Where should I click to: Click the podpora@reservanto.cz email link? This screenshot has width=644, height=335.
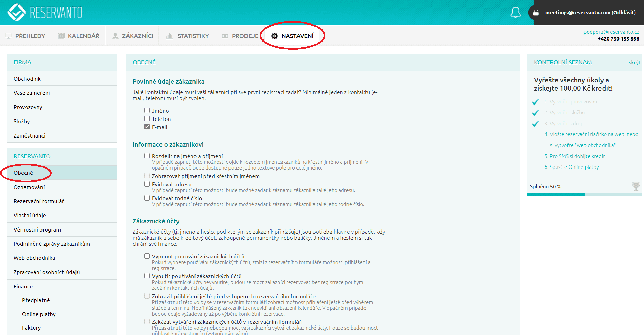611,32
